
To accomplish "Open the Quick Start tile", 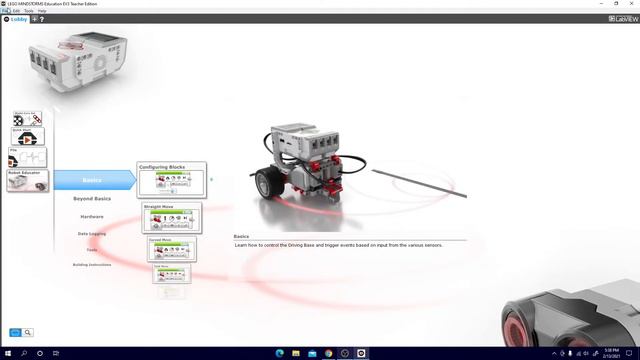I will [28, 137].
